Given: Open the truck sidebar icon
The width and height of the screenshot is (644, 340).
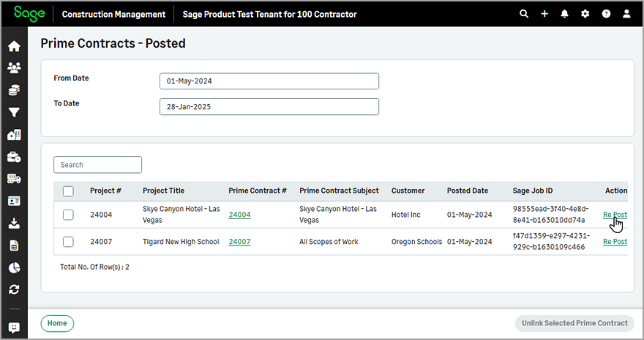Looking at the screenshot, I should point(14,179).
